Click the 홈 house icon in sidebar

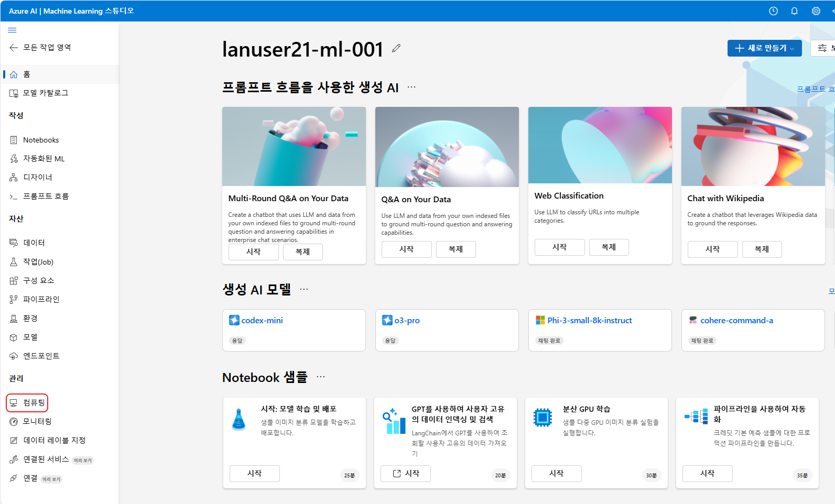pos(14,74)
